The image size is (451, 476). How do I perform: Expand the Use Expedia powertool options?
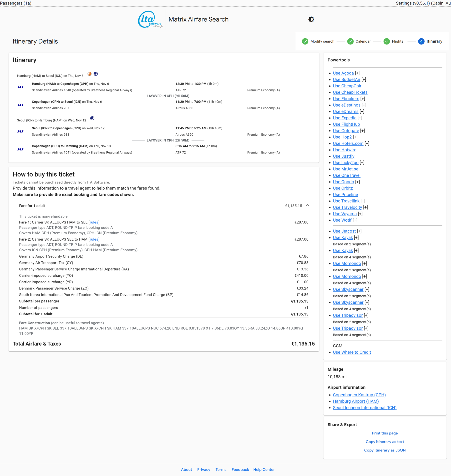coord(360,118)
